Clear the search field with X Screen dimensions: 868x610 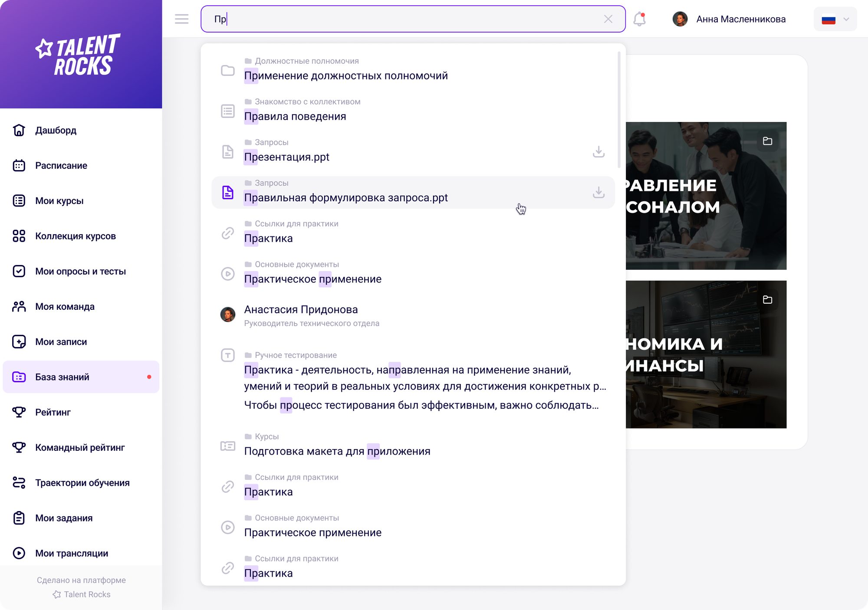point(608,19)
